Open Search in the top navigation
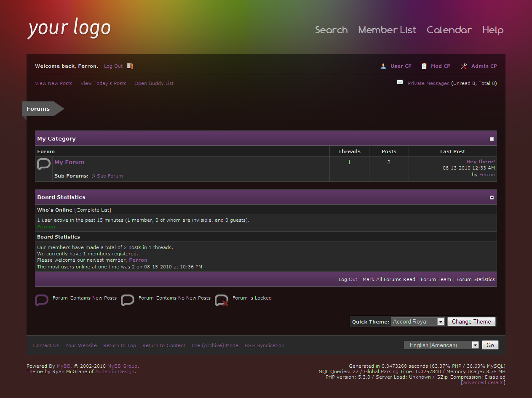Viewport: 532px width, 398px height. click(x=331, y=30)
